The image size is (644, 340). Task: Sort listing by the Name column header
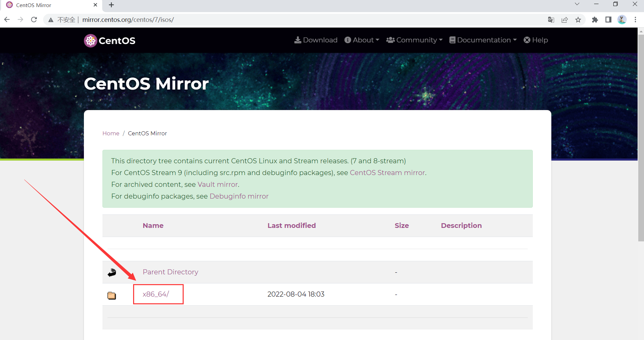click(153, 226)
